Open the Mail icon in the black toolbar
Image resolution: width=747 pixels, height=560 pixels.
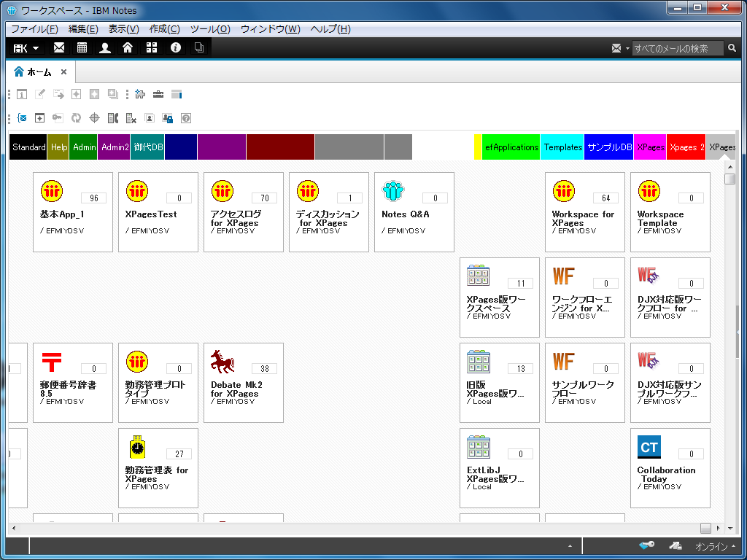tap(59, 47)
